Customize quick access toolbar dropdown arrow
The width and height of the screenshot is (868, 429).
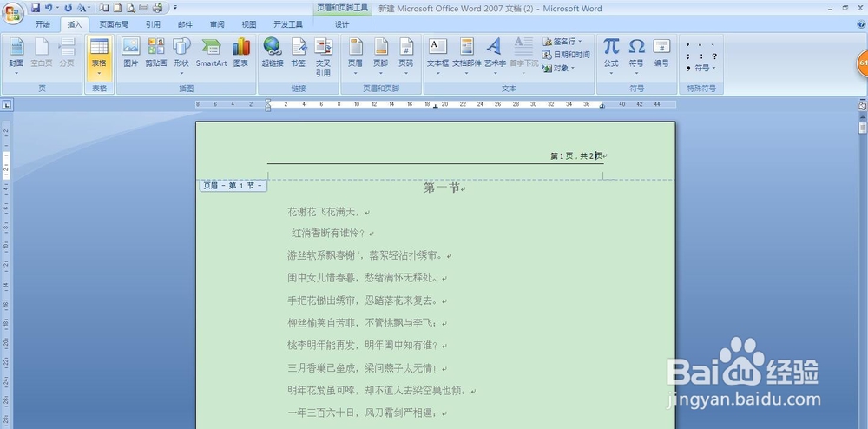[175, 8]
